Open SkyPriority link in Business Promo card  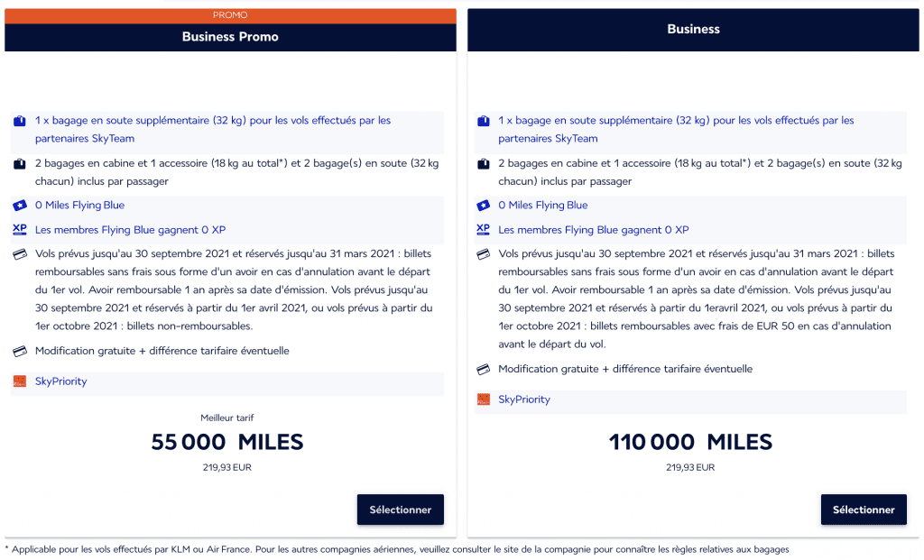tap(60, 381)
